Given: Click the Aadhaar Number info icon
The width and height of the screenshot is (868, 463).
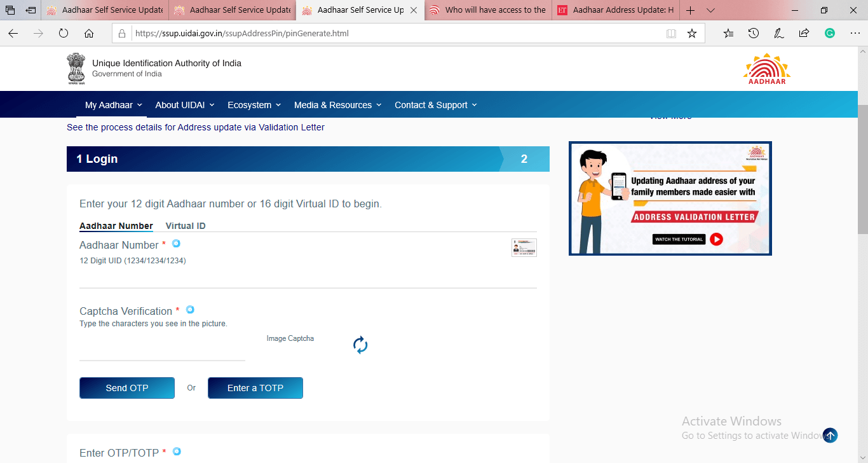Looking at the screenshot, I should coord(176,244).
